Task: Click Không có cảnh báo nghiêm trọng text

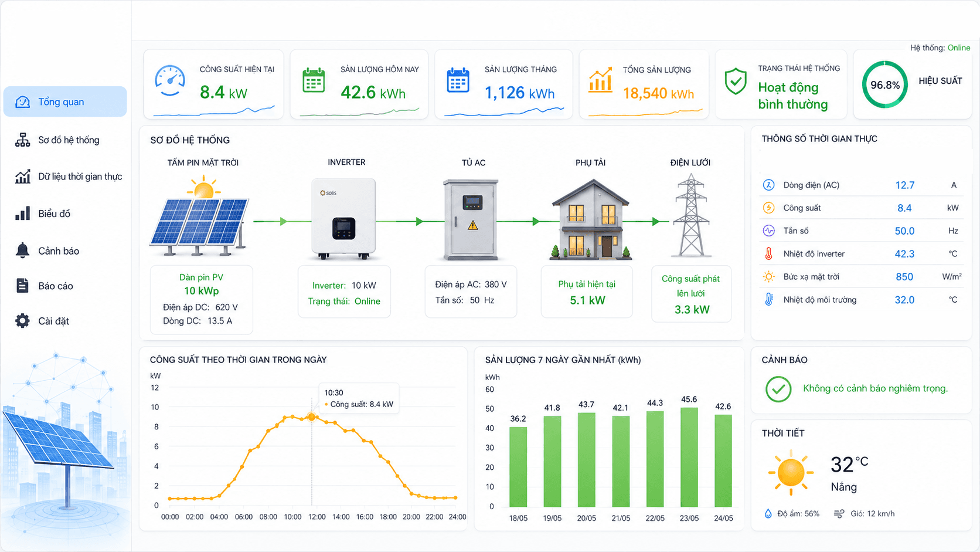Action: point(875,388)
